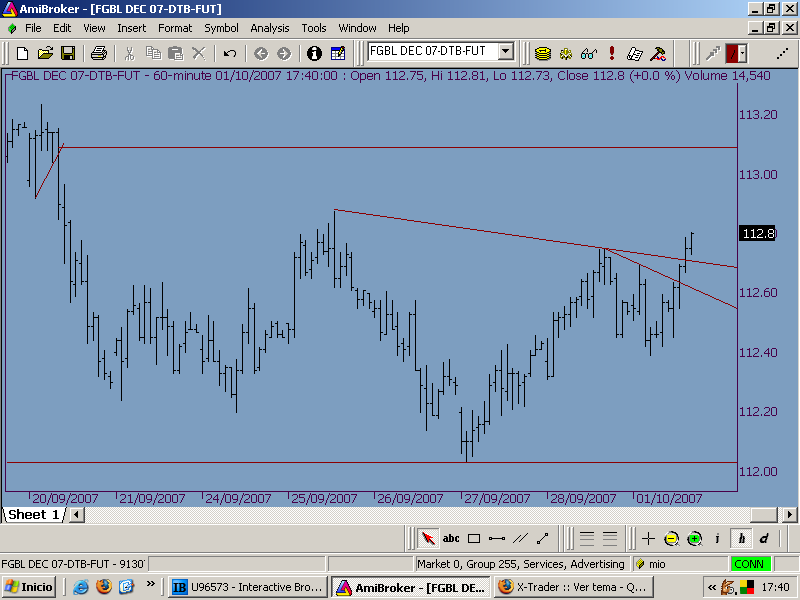Screen dimensions: 800x600
Task: Expand hidden quick launch icons chevron
Action: (x=151, y=584)
